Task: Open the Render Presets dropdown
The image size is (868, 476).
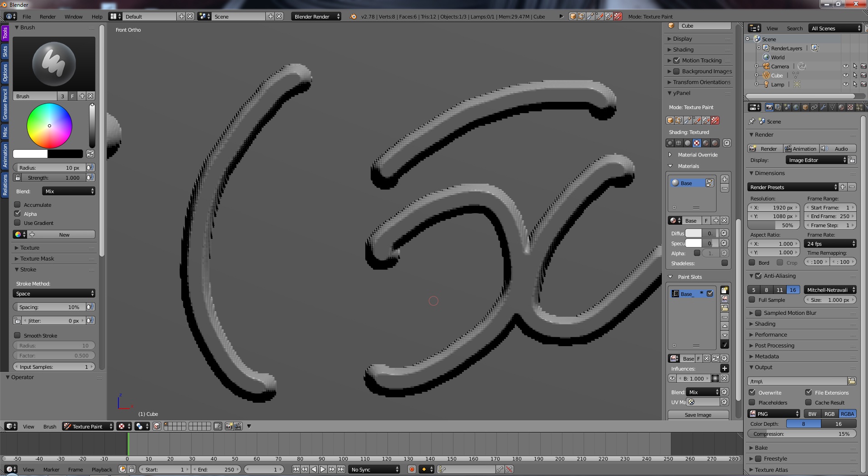Action: click(793, 187)
